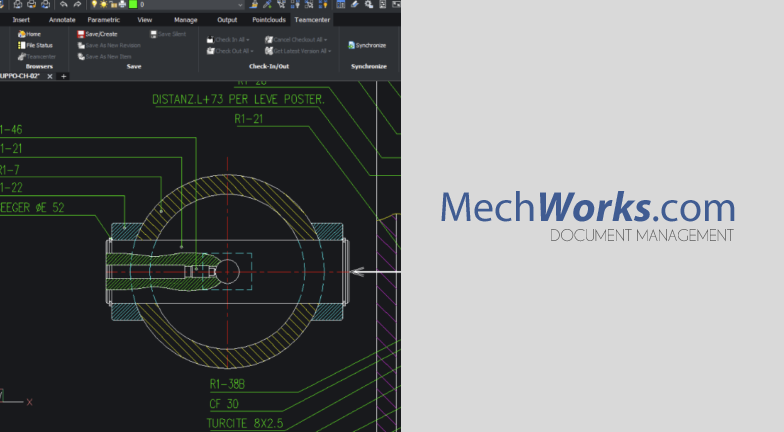Viewport: 784px width, 432px height.
Task: Click the DISTANZ.L+73 PER LEVE POSTER. annotation
Action: (238, 100)
